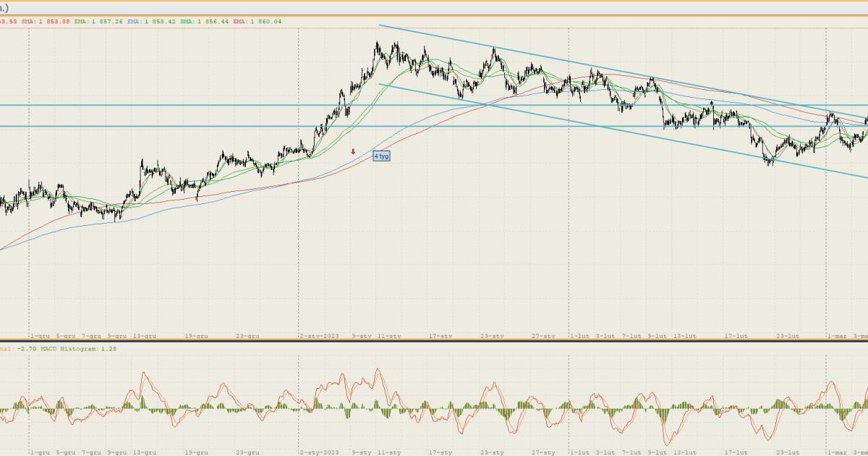Select the '4 tyg' label box
868x456 pixels.
pyautogui.click(x=381, y=156)
